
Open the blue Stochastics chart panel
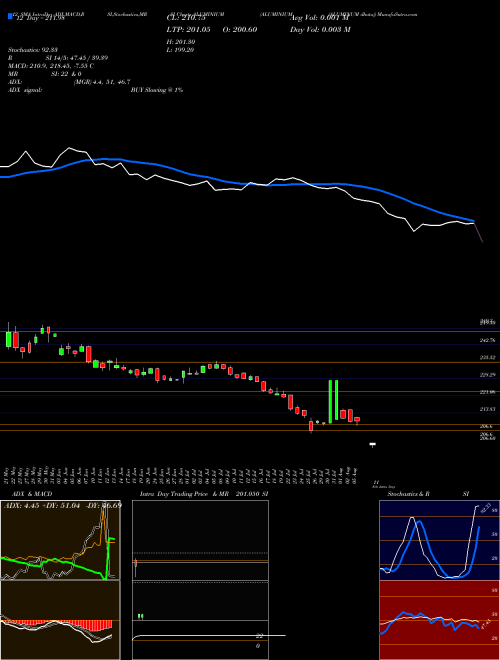pyautogui.click(x=439, y=540)
